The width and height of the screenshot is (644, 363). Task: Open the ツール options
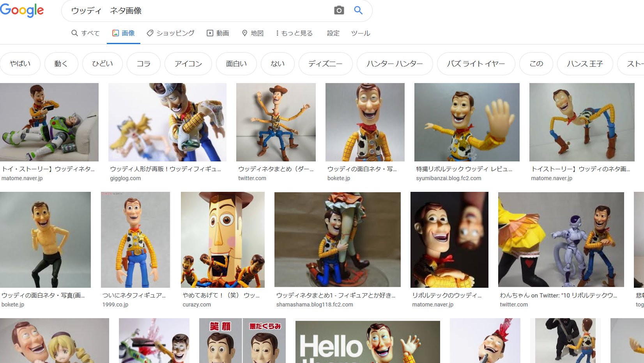pos(361,33)
